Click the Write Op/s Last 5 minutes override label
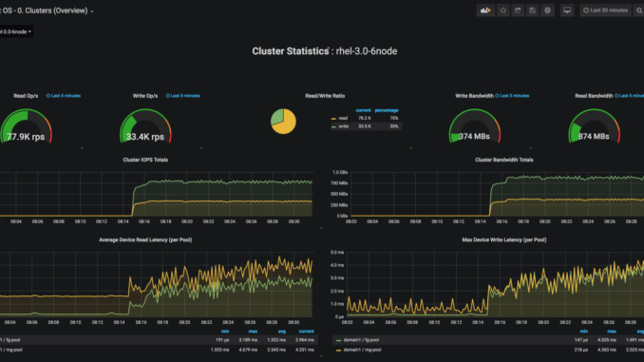The height and width of the screenshot is (362, 644). tap(182, 96)
